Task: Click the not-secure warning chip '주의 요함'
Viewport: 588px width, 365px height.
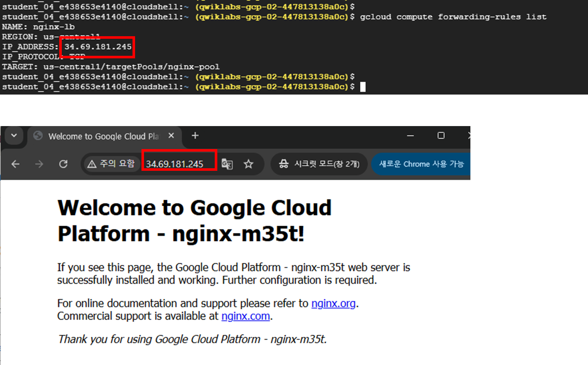Action: (x=111, y=164)
